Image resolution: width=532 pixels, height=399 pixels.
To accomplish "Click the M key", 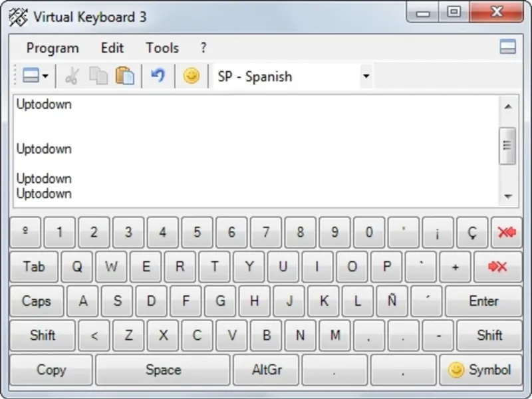I will click(335, 335).
